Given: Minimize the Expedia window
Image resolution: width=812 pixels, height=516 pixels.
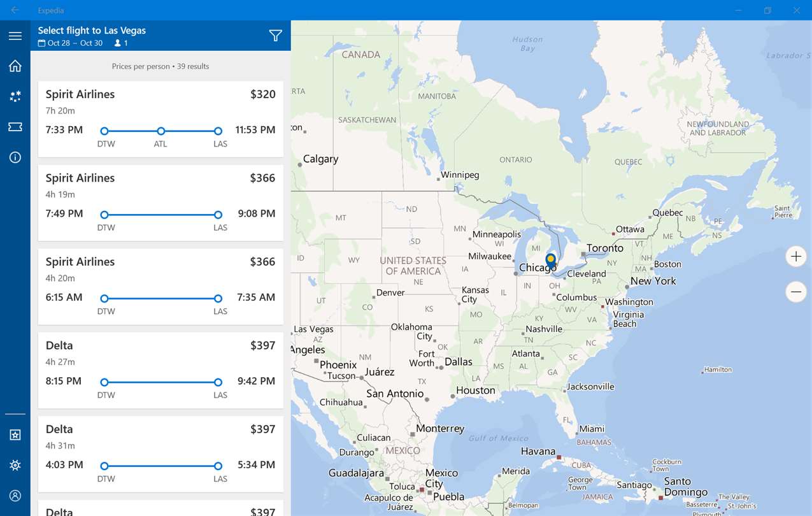Looking at the screenshot, I should (x=739, y=10).
